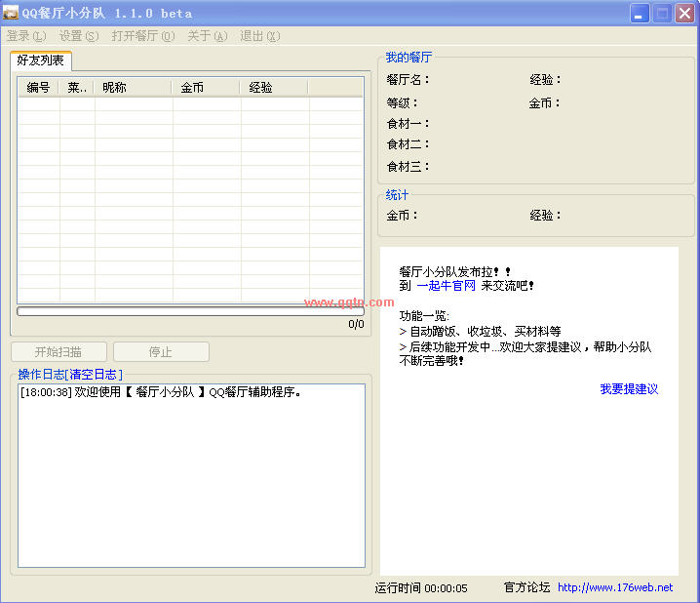Sort by the 金币 column header
The height and width of the screenshot is (603, 700).
click(207, 88)
